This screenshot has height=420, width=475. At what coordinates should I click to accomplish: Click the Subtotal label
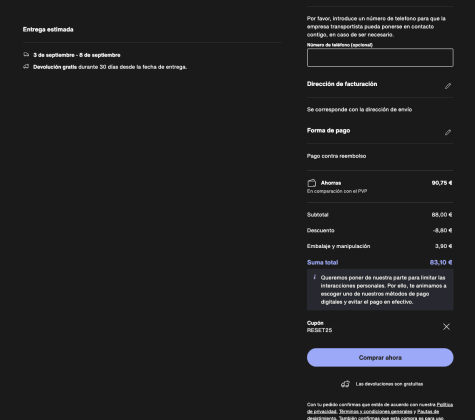(318, 215)
